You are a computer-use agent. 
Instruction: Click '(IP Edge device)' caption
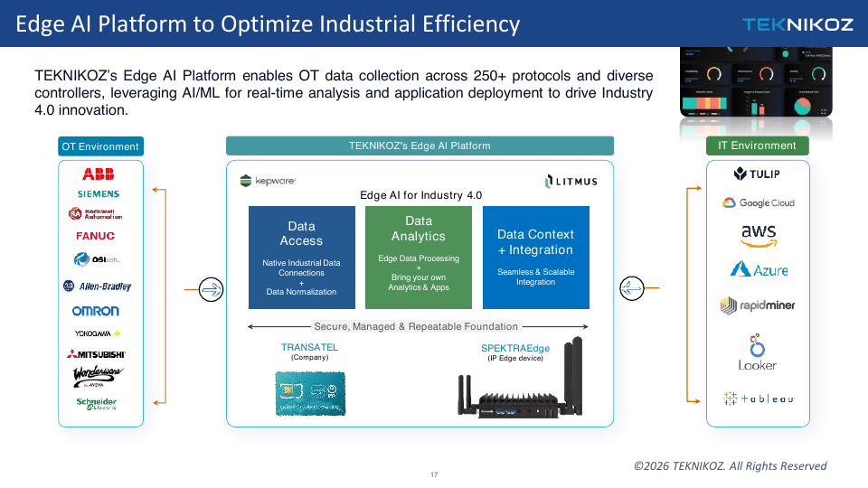(x=515, y=359)
